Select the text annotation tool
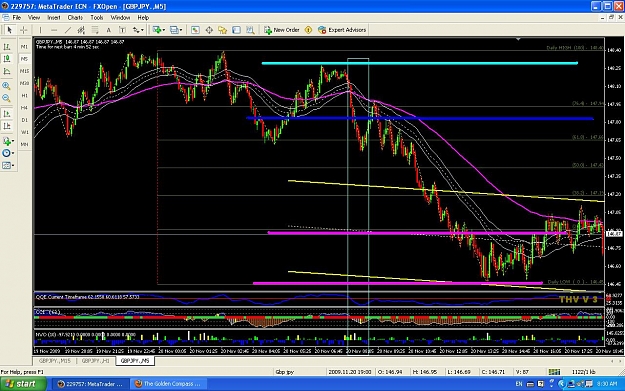The width and height of the screenshot is (625, 391). click(x=108, y=30)
